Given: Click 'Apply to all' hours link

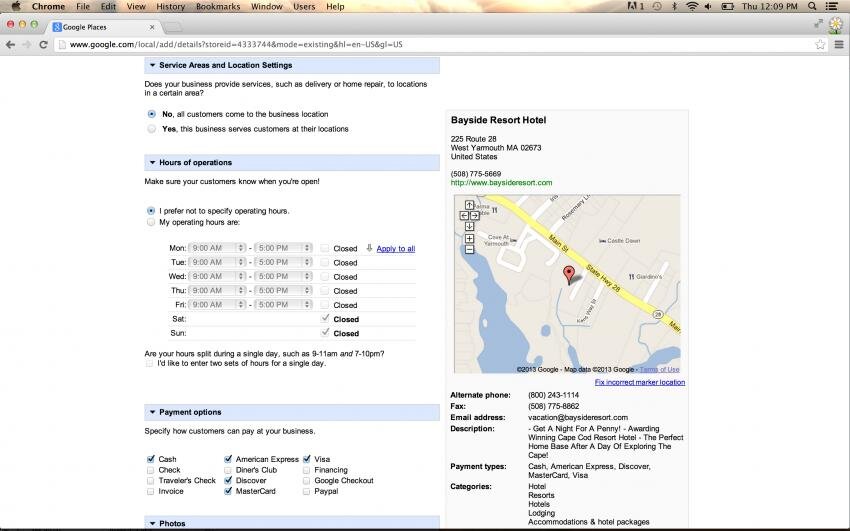Looking at the screenshot, I should (x=396, y=249).
